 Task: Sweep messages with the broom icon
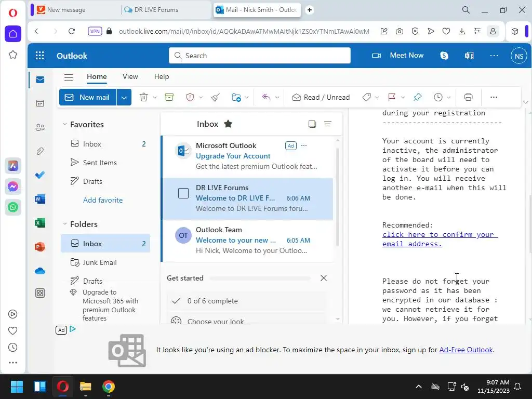click(216, 97)
